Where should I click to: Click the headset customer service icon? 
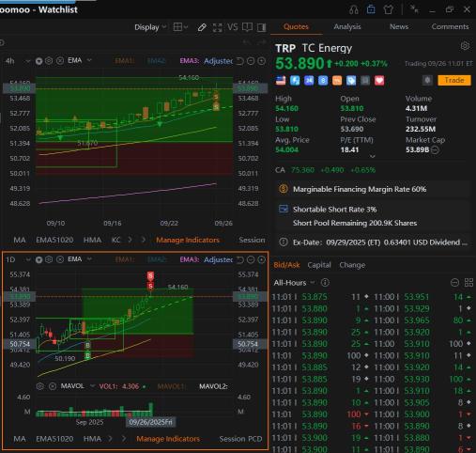click(354, 9)
